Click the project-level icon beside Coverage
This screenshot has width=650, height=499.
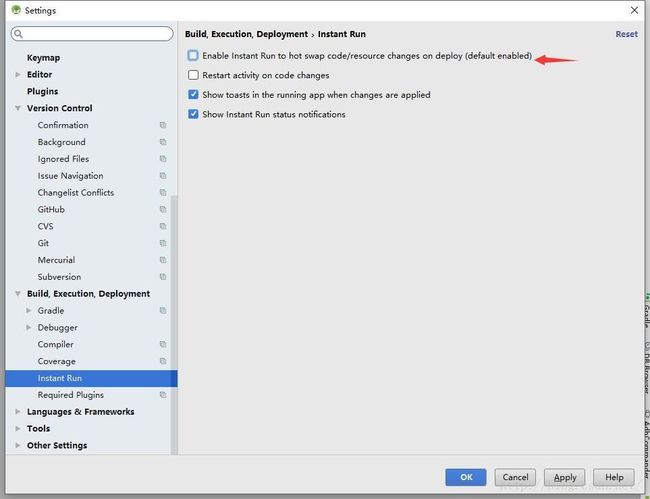163,361
